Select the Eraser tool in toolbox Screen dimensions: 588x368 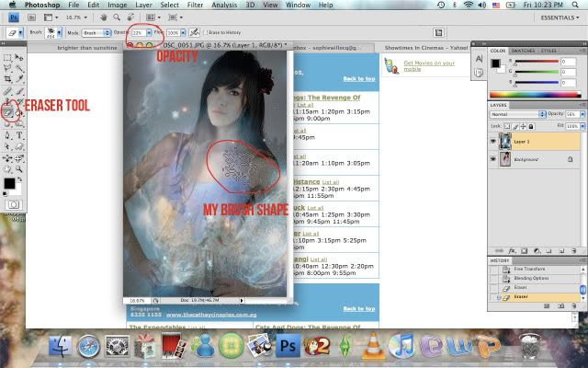tap(8, 112)
